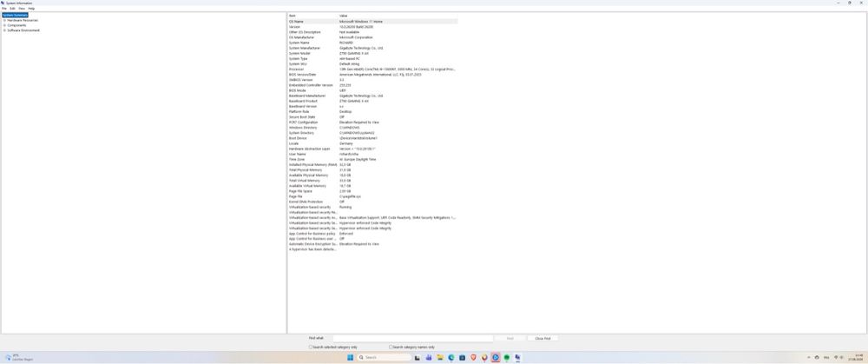Enable Search category names only checkbox
Viewport: 868px width, 364px height.
tap(391, 347)
